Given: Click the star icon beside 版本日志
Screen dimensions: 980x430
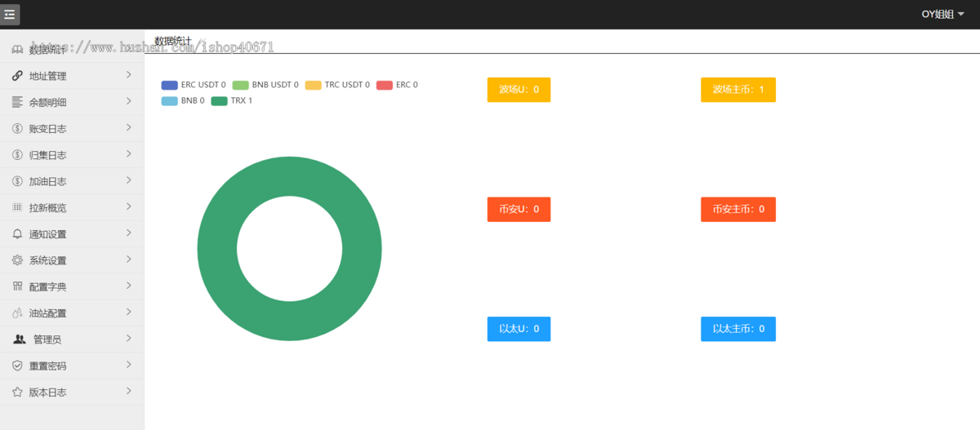Looking at the screenshot, I should [17, 392].
